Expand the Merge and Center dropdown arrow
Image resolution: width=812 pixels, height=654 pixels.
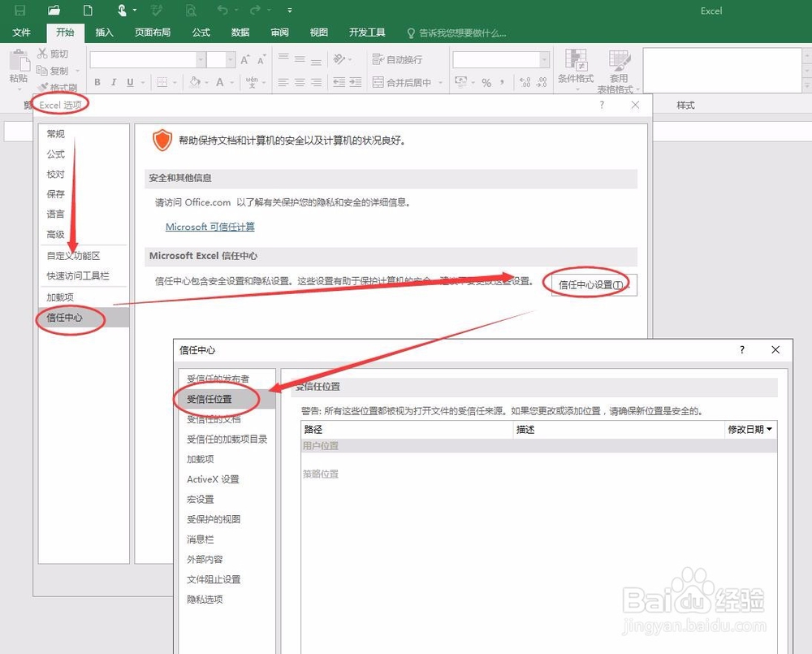pos(440,82)
